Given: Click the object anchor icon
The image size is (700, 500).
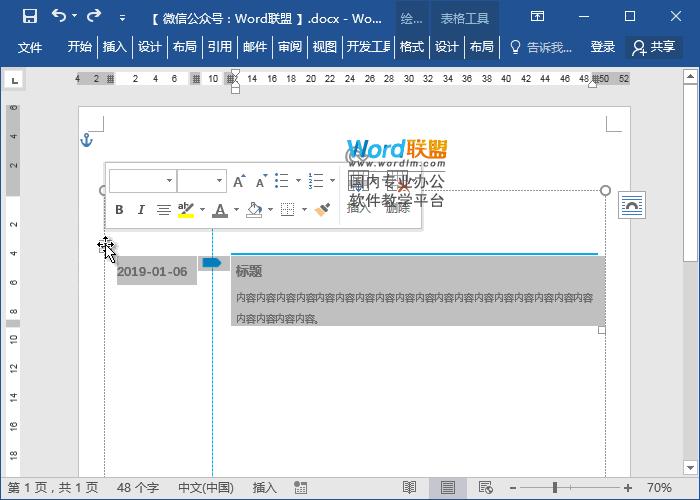Looking at the screenshot, I should tap(86, 140).
